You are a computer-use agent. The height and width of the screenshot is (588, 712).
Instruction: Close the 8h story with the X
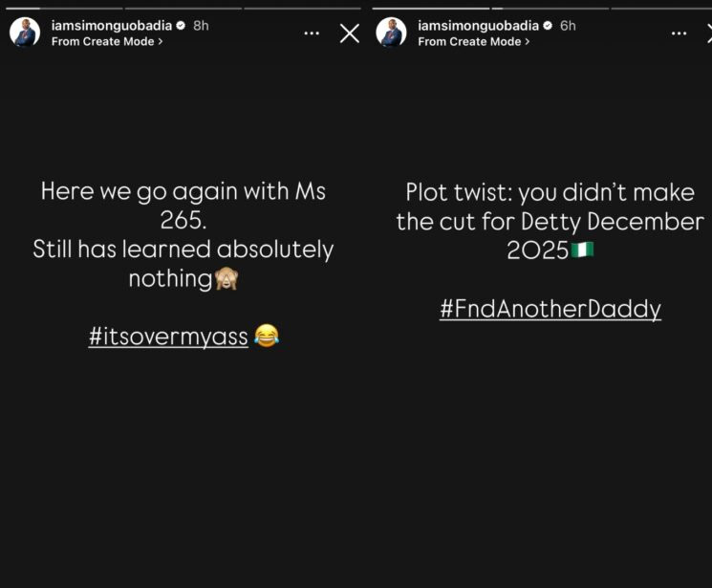[x=349, y=33]
